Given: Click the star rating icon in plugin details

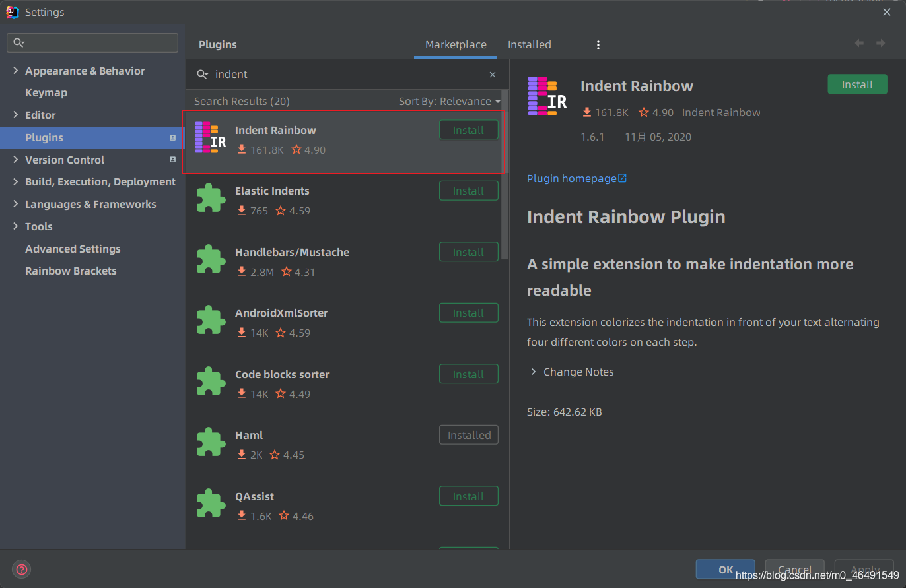Looking at the screenshot, I should [x=644, y=112].
